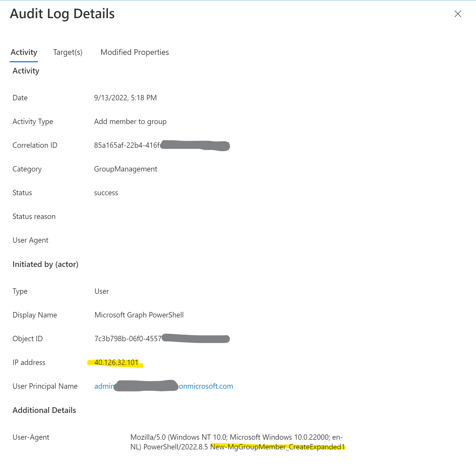The height and width of the screenshot is (466, 476).
Task: Select the success status text
Action: pyautogui.click(x=106, y=192)
